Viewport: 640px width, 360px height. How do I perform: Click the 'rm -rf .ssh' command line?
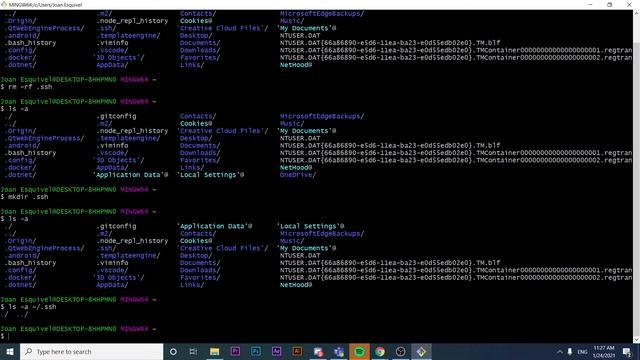click(27, 87)
